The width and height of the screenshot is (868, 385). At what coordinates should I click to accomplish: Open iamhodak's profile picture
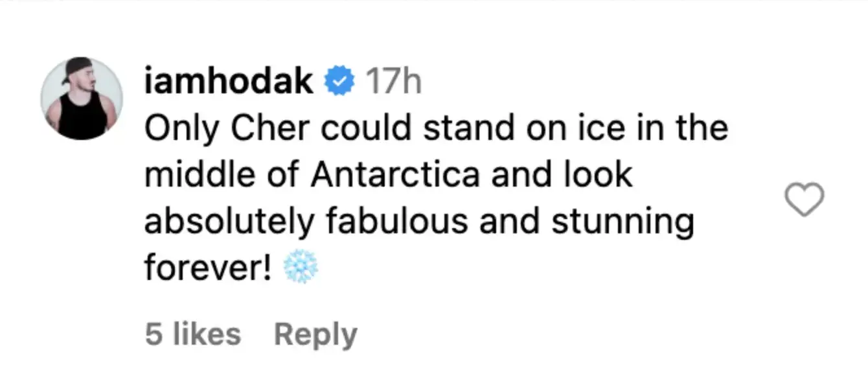(82, 98)
